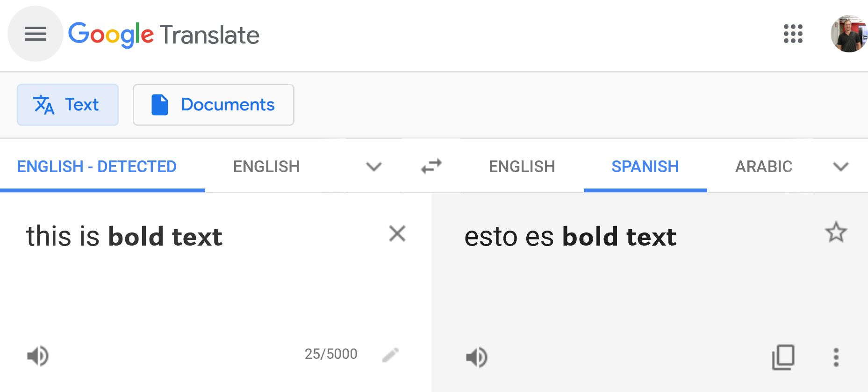The image size is (868, 392).
Task: Clear the source text
Action: pyautogui.click(x=397, y=233)
